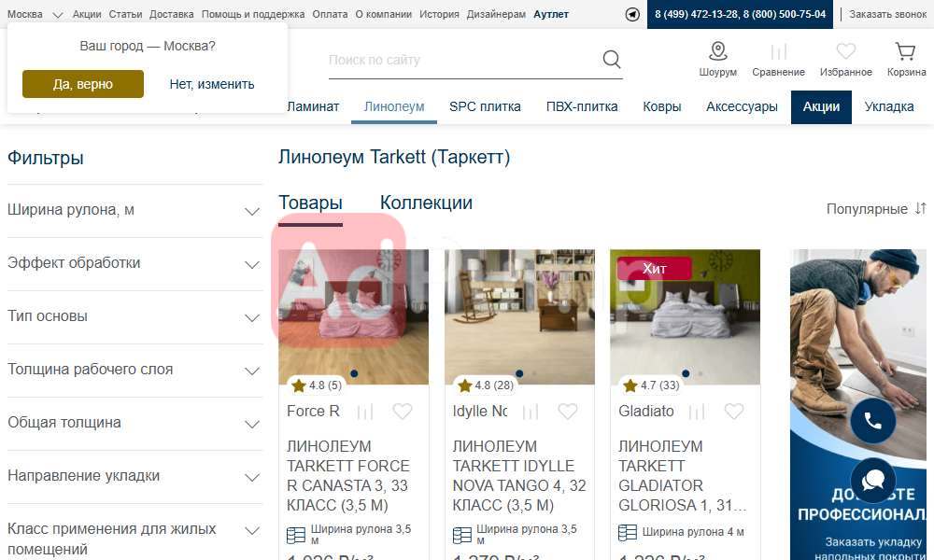Open Idylle Nova Tango product image

519,316
